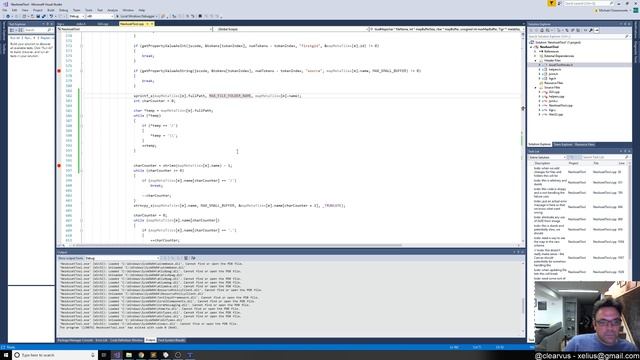Open Task View on the taskbar
Viewport: 640px width, 360px height.
pyautogui.click(x=104, y=355)
